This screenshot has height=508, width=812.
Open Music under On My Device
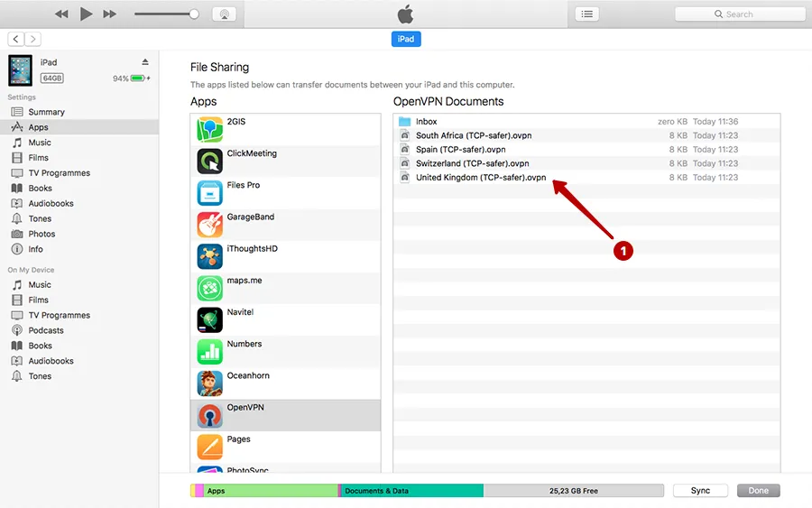point(79,285)
